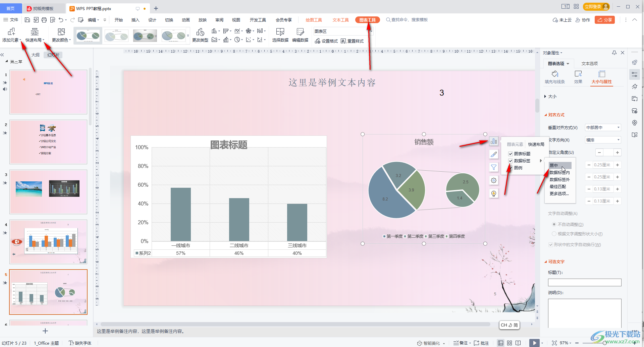The image size is (644, 347).
Task: Click the chart style brush floating button
Action: (494, 154)
